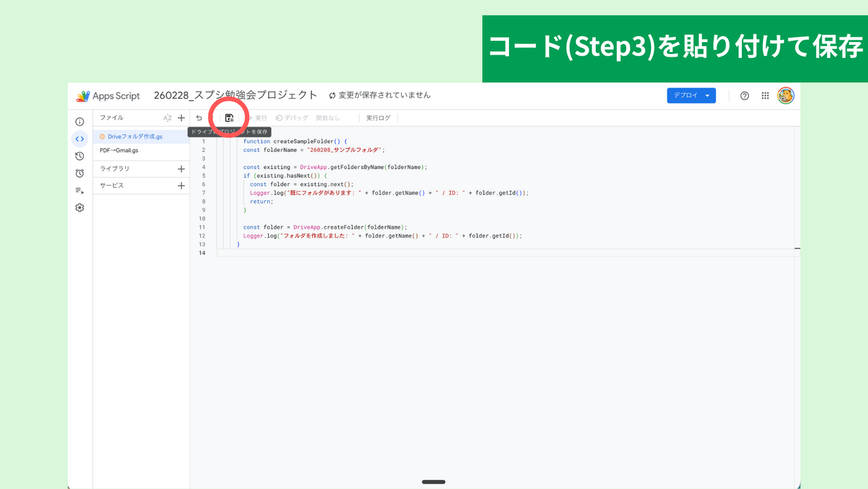
Task: Click the Apps Script logo
Action: tap(83, 96)
